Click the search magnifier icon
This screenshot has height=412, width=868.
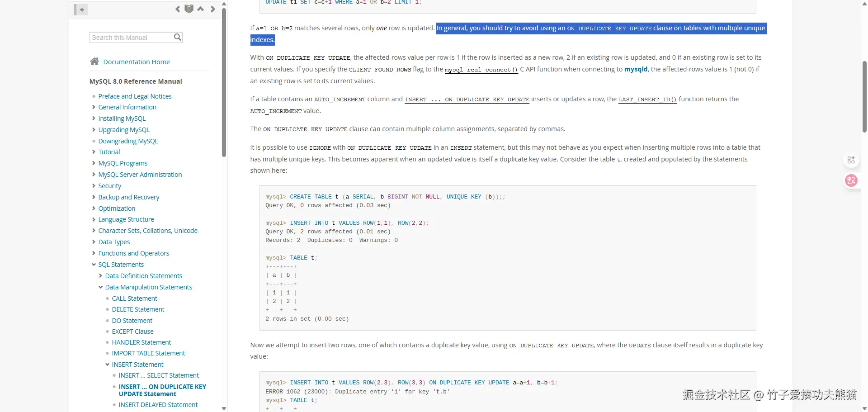pos(178,37)
